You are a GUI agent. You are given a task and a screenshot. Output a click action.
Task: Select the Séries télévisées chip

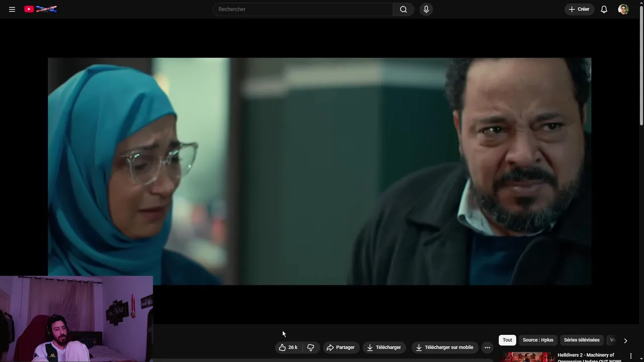582,340
